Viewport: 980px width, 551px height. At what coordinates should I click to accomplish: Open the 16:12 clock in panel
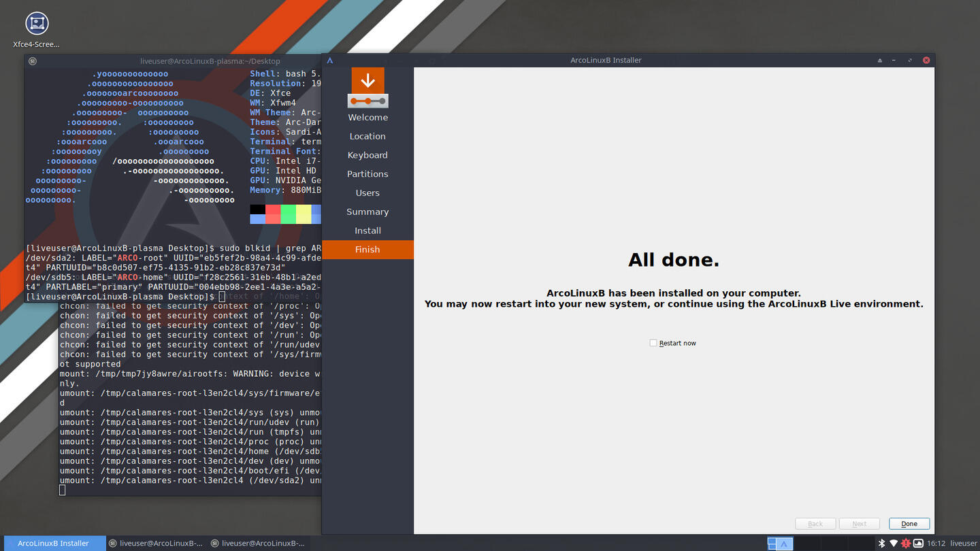tap(936, 543)
